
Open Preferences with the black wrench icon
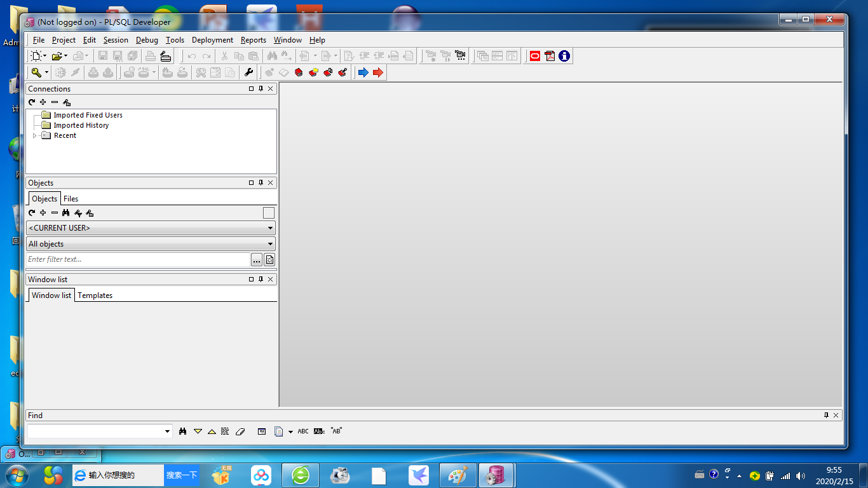point(248,72)
